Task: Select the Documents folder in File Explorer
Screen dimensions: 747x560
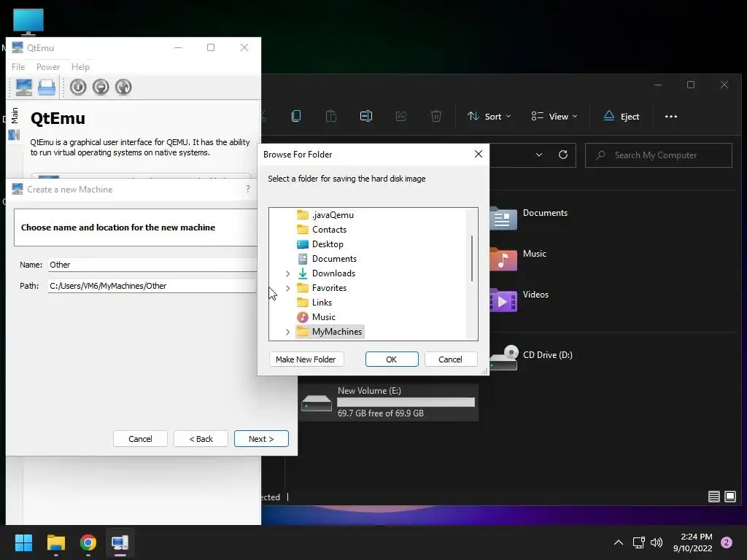Action: 530,218
